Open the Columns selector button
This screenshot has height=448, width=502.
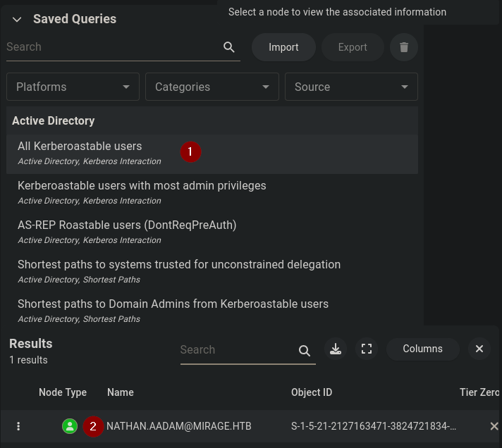pyautogui.click(x=422, y=349)
